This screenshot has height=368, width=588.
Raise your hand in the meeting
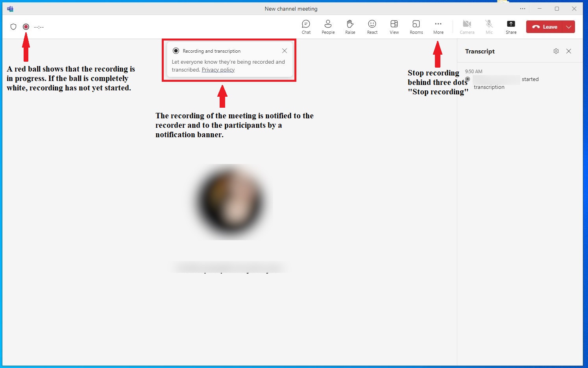tap(350, 27)
